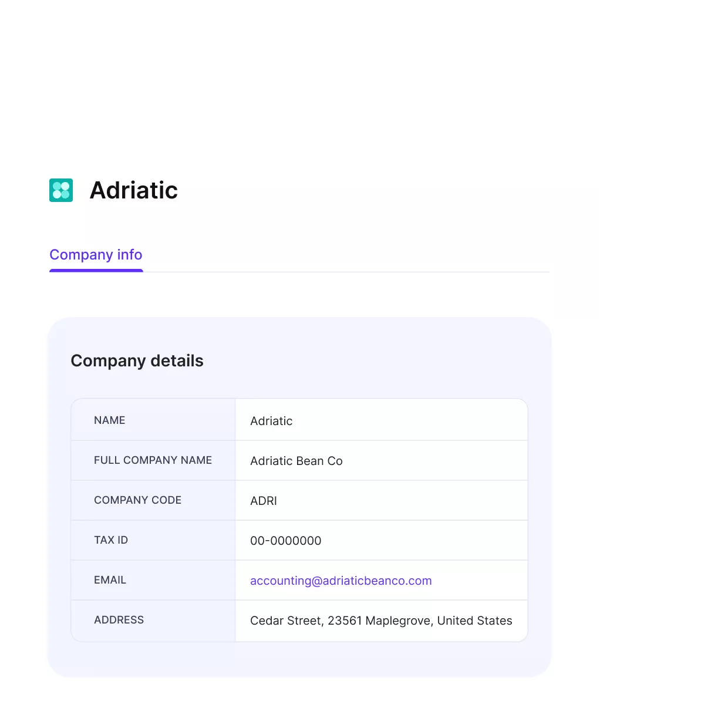Click the NAME field label
The width and height of the screenshot is (728, 728).
click(110, 420)
